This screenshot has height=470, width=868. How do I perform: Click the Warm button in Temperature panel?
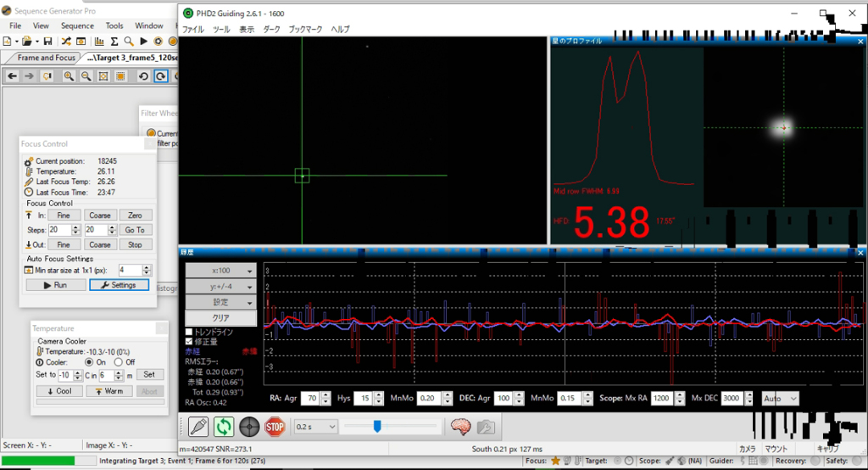pyautogui.click(x=109, y=391)
